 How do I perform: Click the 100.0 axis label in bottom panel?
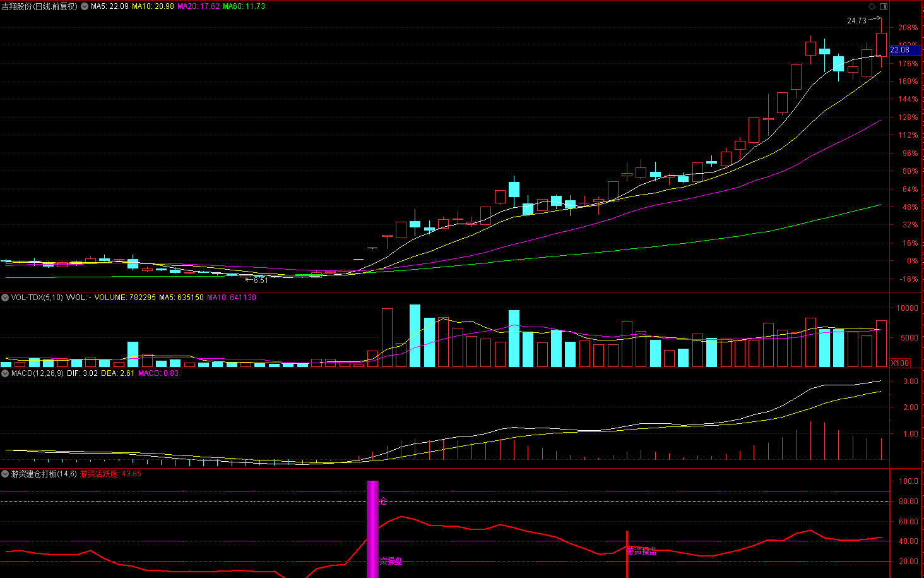(908, 481)
